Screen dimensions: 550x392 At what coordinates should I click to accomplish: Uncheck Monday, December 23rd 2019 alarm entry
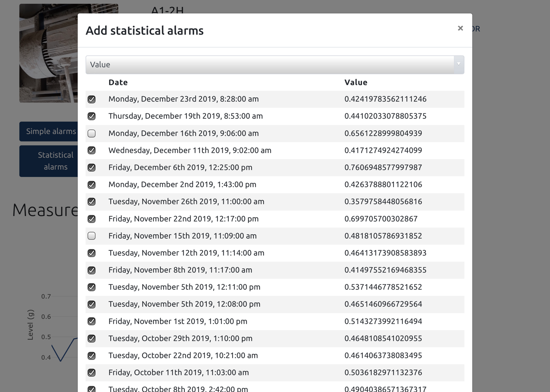click(91, 99)
